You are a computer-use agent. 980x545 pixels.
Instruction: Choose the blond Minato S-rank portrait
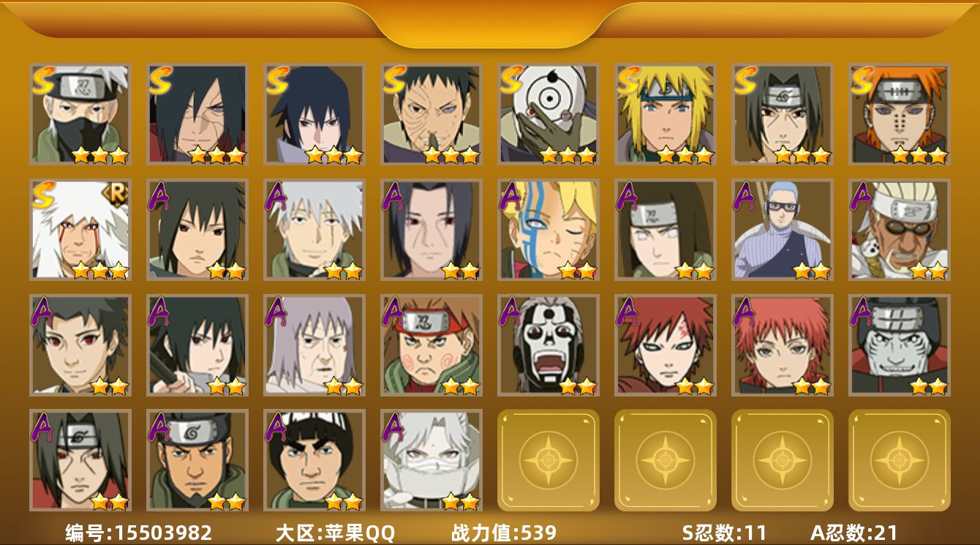click(666, 114)
